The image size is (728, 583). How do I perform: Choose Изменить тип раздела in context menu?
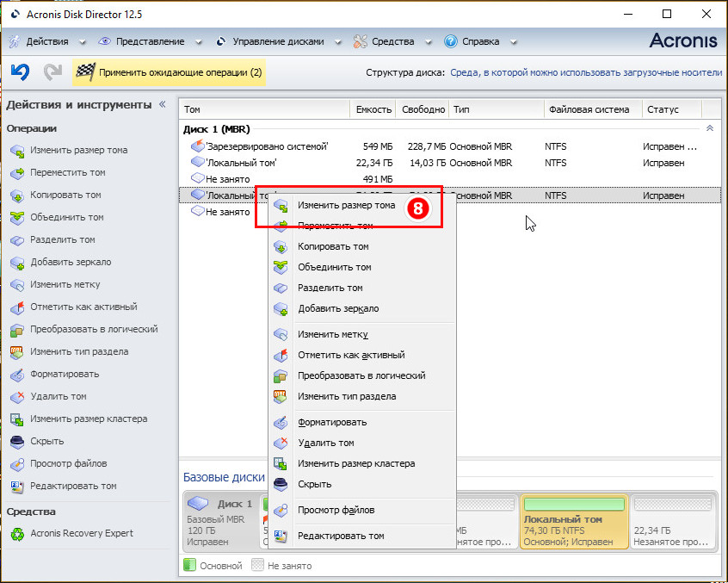tap(362, 396)
